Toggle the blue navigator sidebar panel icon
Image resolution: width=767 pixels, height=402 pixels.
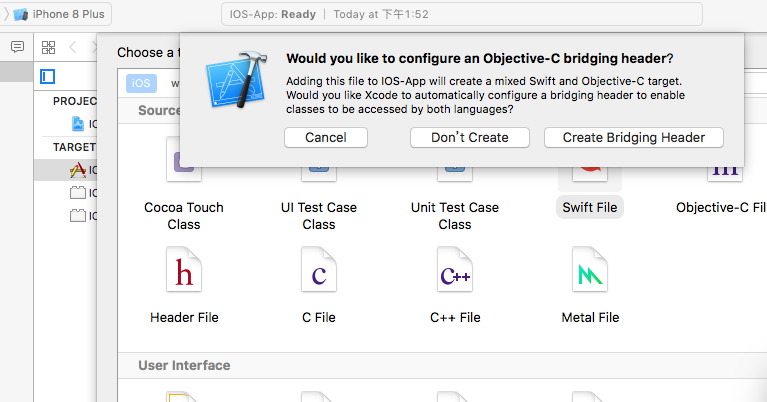[x=47, y=76]
